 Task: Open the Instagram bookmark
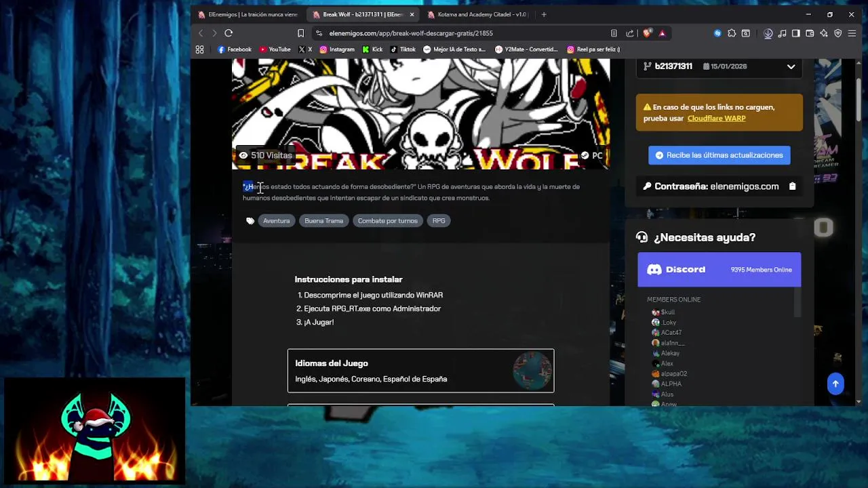coord(337,49)
